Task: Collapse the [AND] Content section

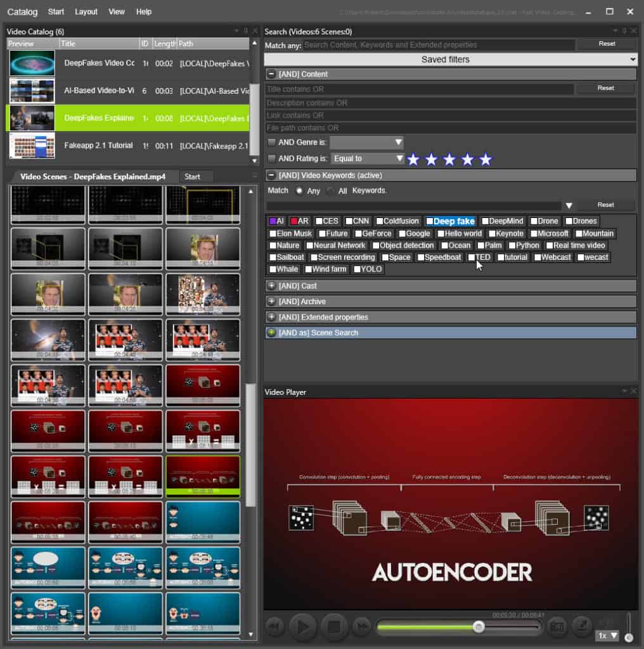Action: pos(271,74)
